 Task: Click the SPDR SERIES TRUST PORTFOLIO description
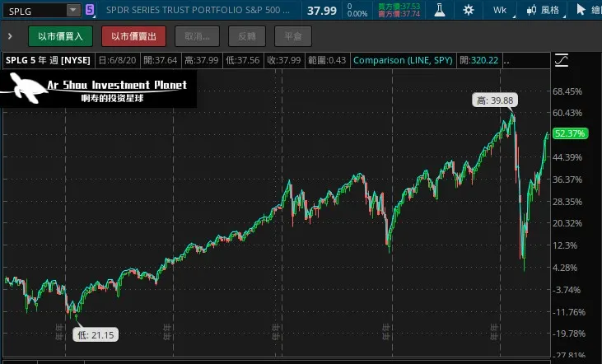click(x=198, y=11)
